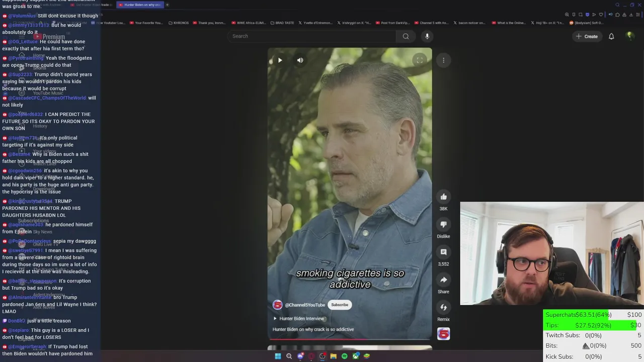
Task: Click the Share arrow icon
Action: click(443, 280)
